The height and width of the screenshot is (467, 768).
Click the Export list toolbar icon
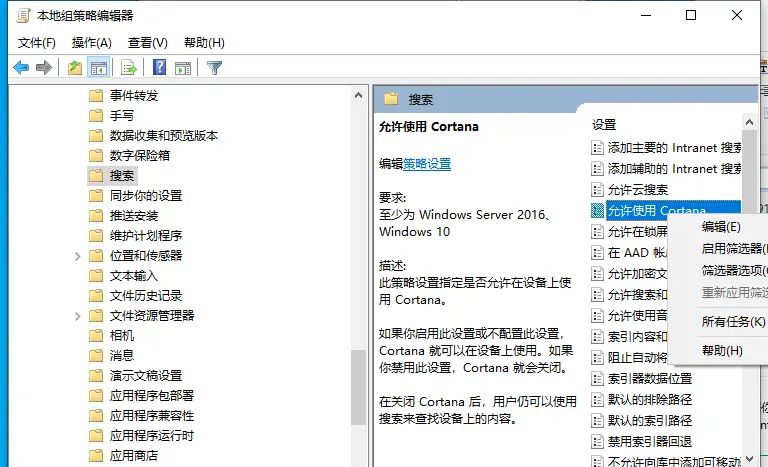tap(128, 67)
